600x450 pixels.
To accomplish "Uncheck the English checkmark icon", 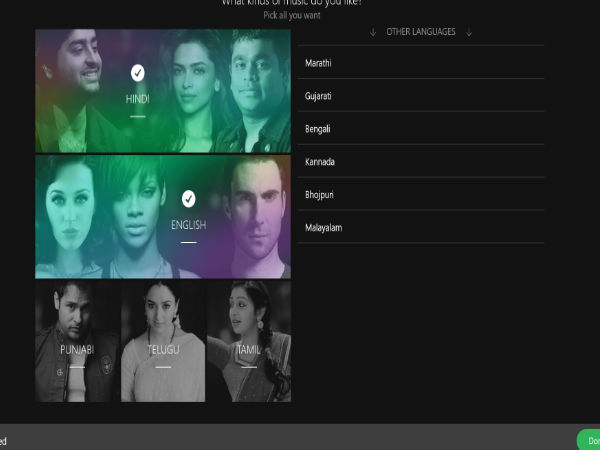I will pos(188,198).
